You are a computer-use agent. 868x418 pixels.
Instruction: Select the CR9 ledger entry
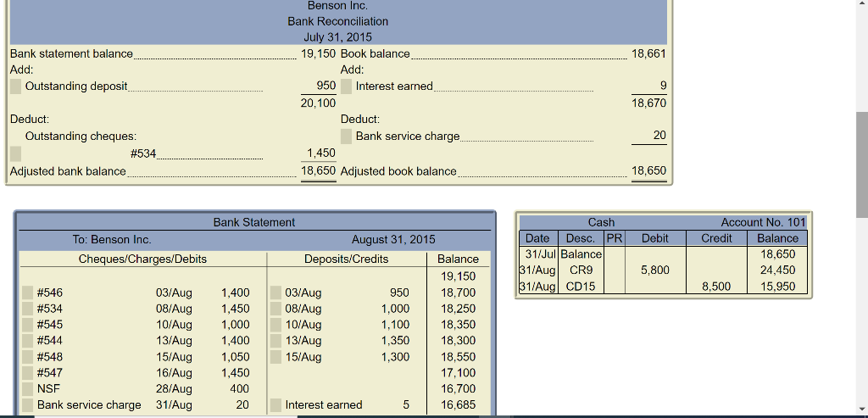[581, 270]
